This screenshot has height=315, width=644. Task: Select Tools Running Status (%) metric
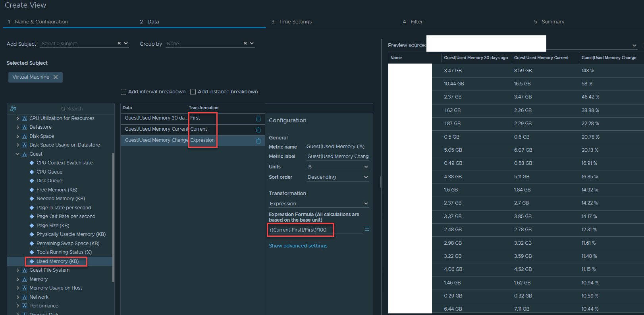64,252
